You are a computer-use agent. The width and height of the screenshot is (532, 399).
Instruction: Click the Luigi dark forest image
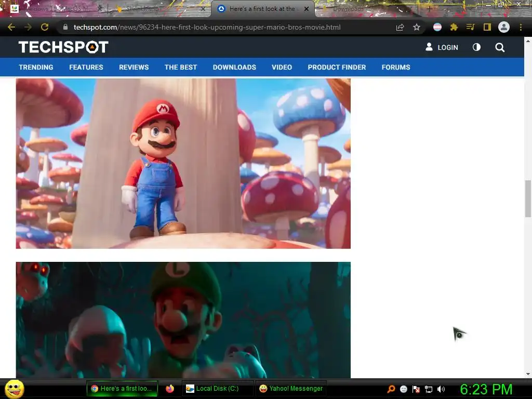coord(183,320)
